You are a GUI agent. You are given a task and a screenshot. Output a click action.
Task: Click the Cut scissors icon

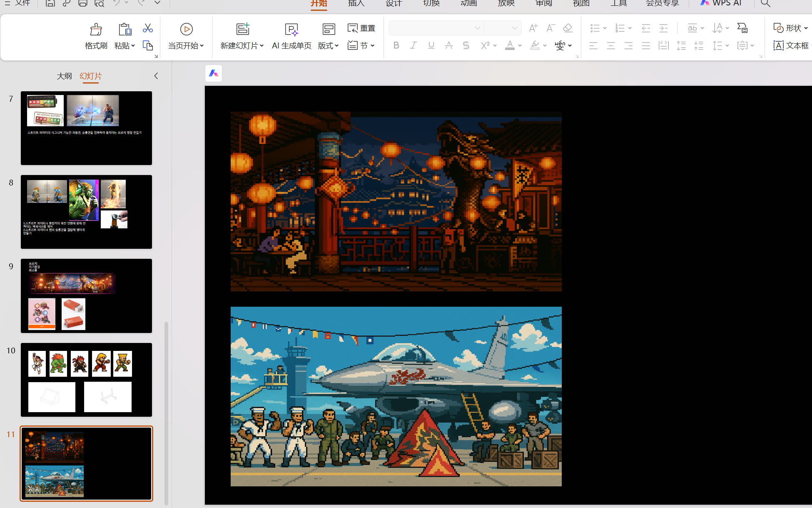[x=147, y=28]
